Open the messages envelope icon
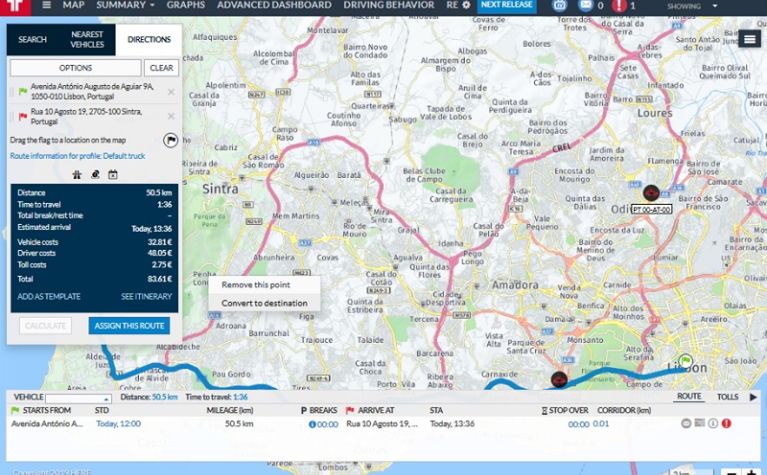Screen dimensions: 767x475 pos(585,5)
